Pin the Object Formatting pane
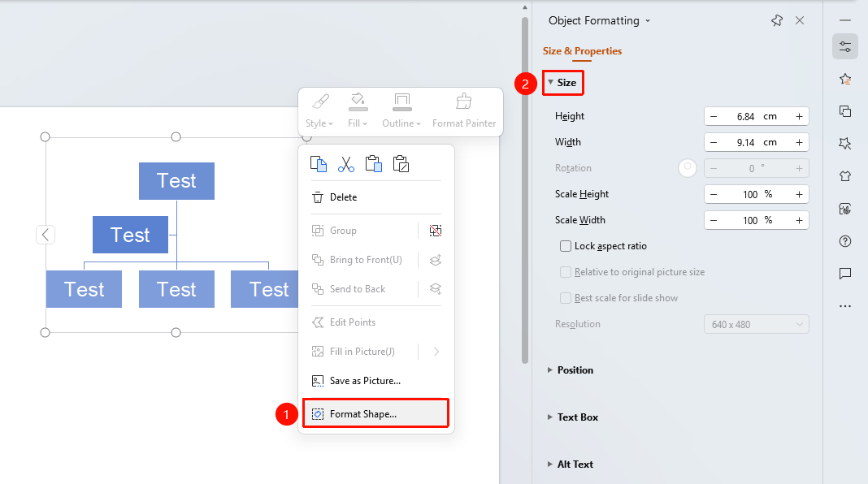The image size is (868, 484). click(x=777, y=20)
